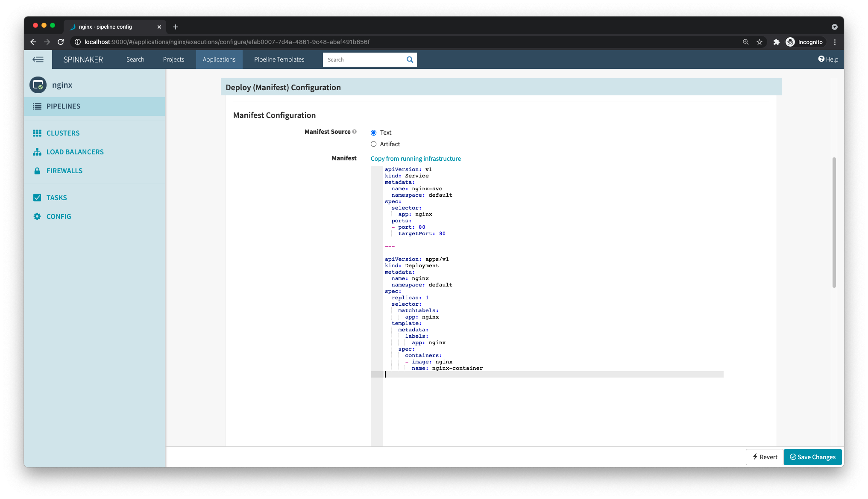Select the nginx pipeline config browser tab
868x499 pixels.
(114, 27)
